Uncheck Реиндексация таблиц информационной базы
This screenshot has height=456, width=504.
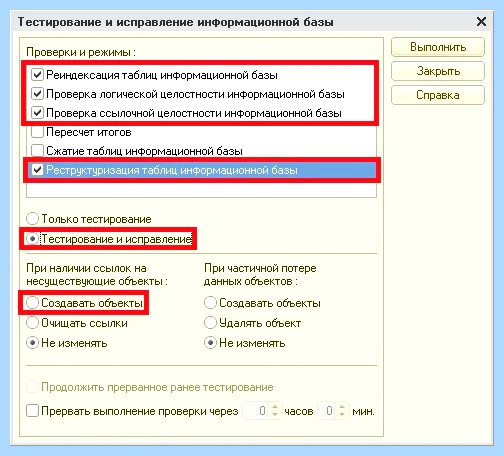(37, 75)
